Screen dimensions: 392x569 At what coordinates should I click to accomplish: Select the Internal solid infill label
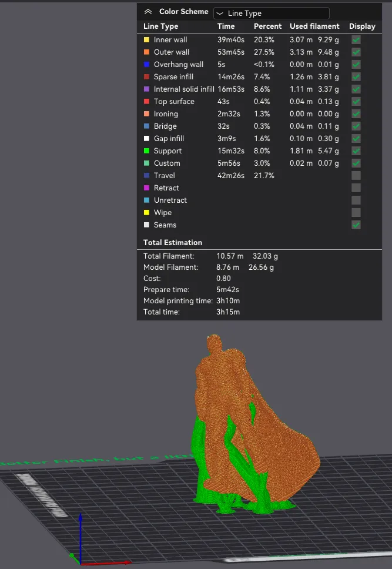point(184,89)
